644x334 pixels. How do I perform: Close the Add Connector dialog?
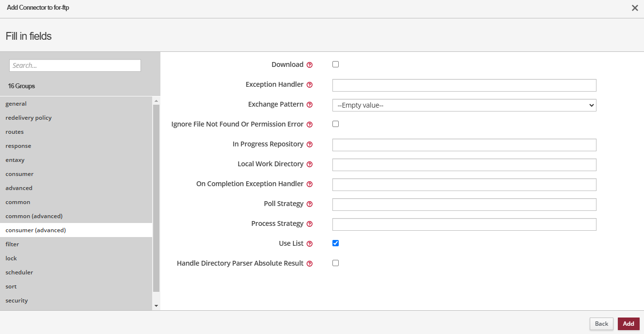pyautogui.click(x=634, y=8)
